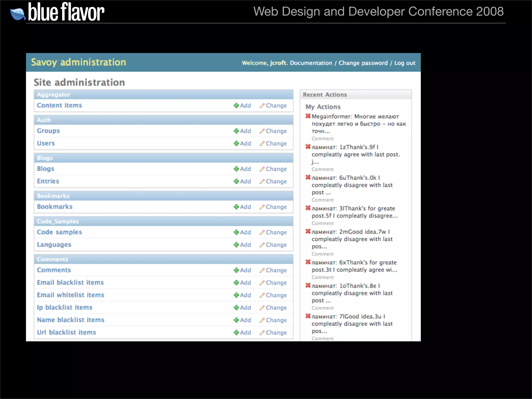Click green plus icon for Url blacklist items

click(236, 332)
